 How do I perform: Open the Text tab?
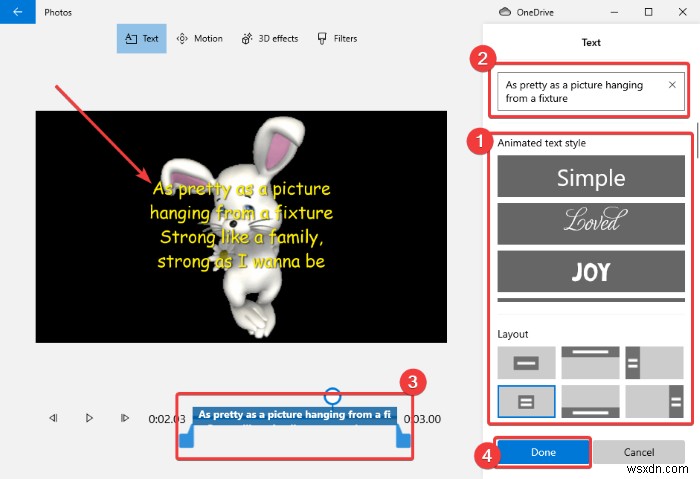point(142,38)
